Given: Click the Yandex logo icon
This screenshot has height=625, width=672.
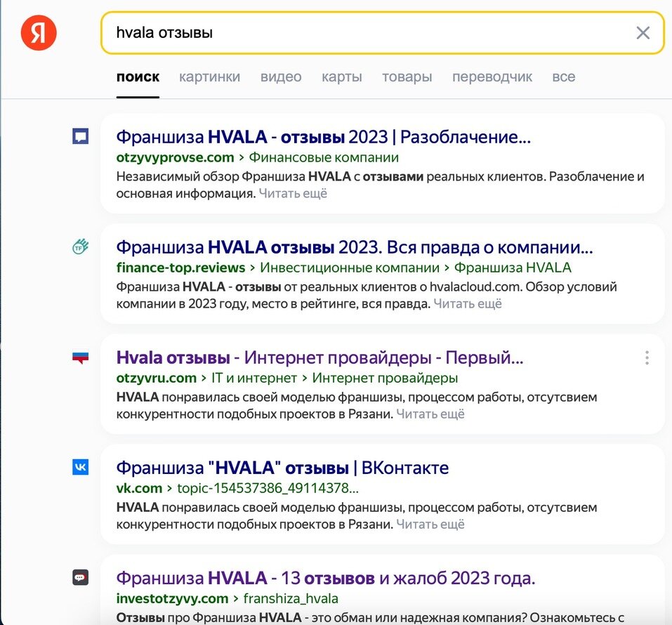Looking at the screenshot, I should [39, 32].
